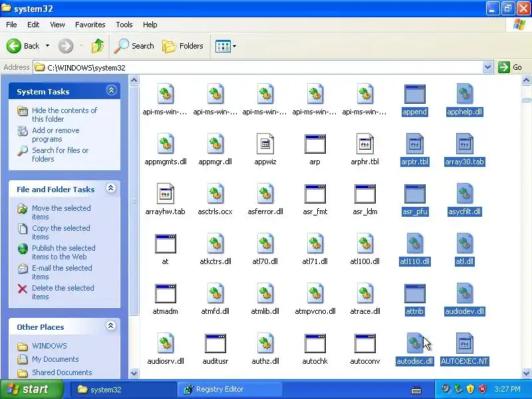The image size is (532, 399).
Task: Click the Go button beside address bar
Action: click(510, 67)
